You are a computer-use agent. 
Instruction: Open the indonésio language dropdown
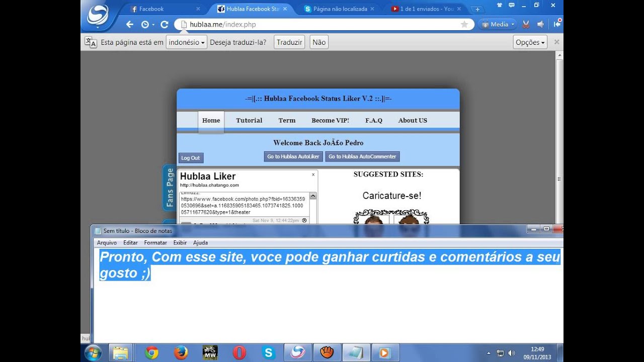pyautogui.click(x=187, y=42)
